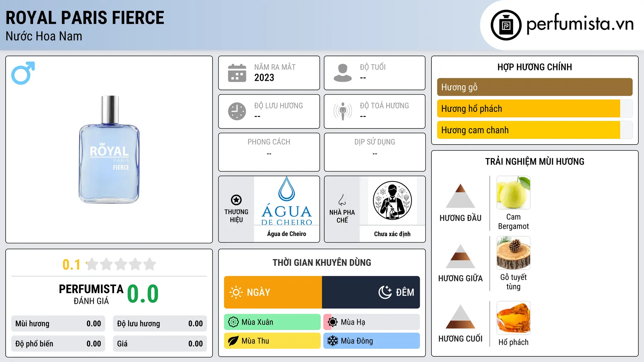Screen dimensions: 644x362
Task: Click the Hổ phách note name
Action: (x=514, y=342)
